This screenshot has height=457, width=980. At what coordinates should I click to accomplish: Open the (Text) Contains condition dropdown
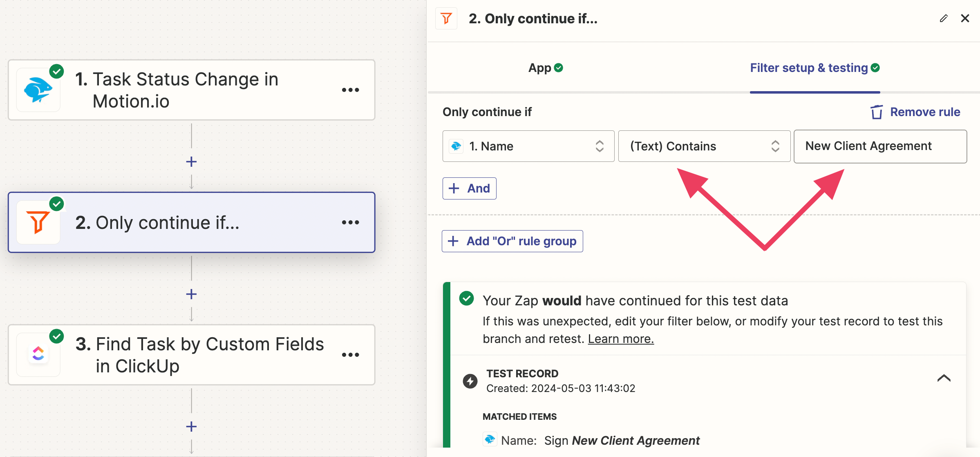(x=704, y=146)
